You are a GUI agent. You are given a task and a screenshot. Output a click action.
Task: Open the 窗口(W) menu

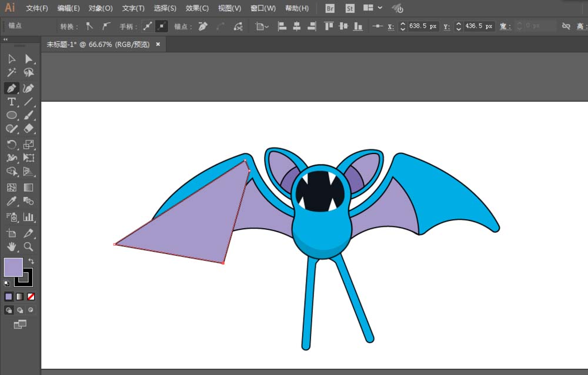(x=263, y=8)
